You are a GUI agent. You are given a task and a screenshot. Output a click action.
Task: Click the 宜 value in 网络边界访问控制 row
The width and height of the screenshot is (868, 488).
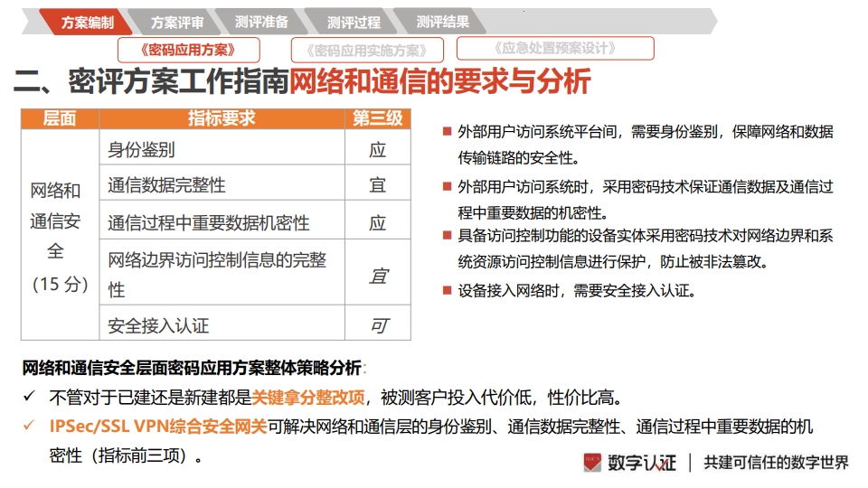tap(378, 275)
